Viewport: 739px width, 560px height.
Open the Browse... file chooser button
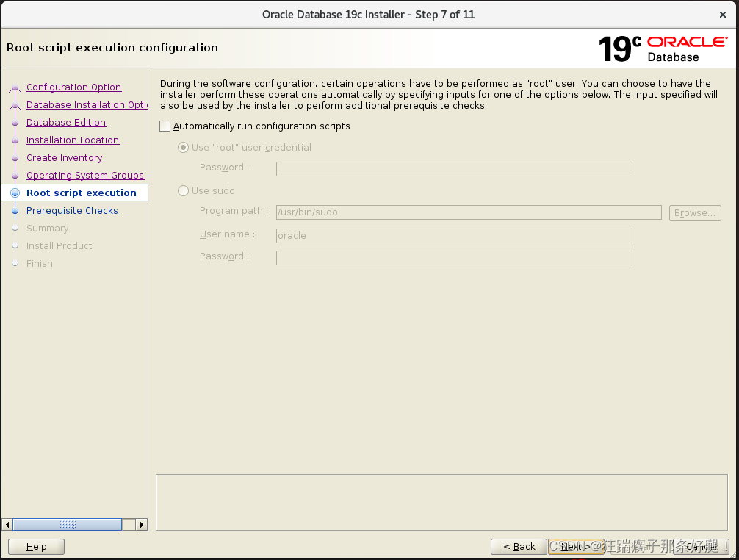(x=695, y=213)
